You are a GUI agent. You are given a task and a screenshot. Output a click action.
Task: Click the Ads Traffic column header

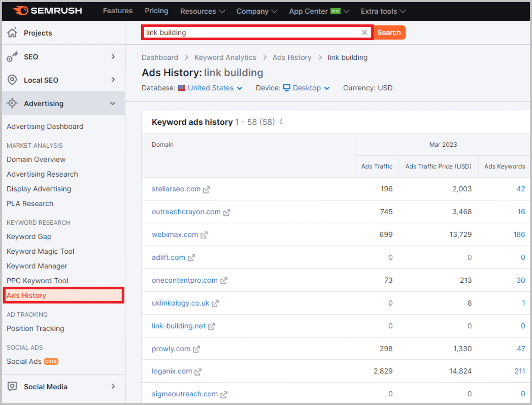click(x=377, y=166)
